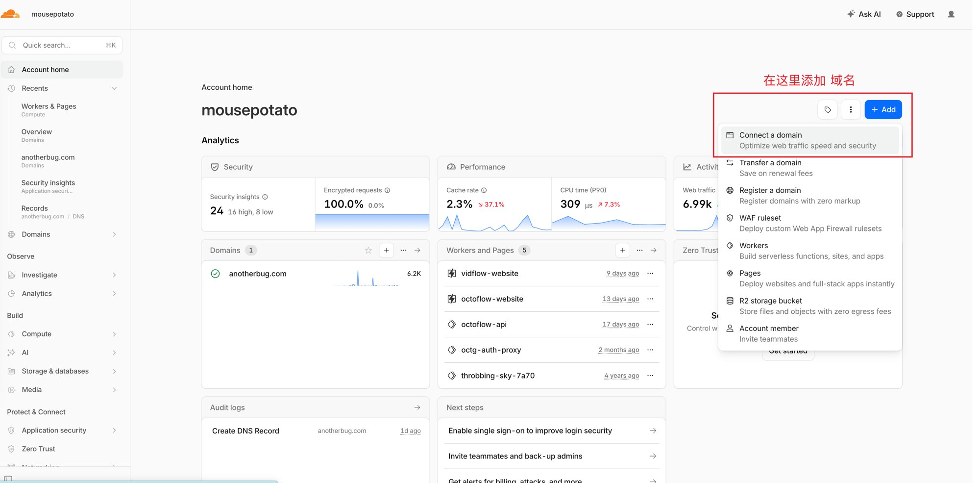Click arrow on Invite teammates row
Image resolution: width=980 pixels, height=483 pixels.
(x=653, y=456)
